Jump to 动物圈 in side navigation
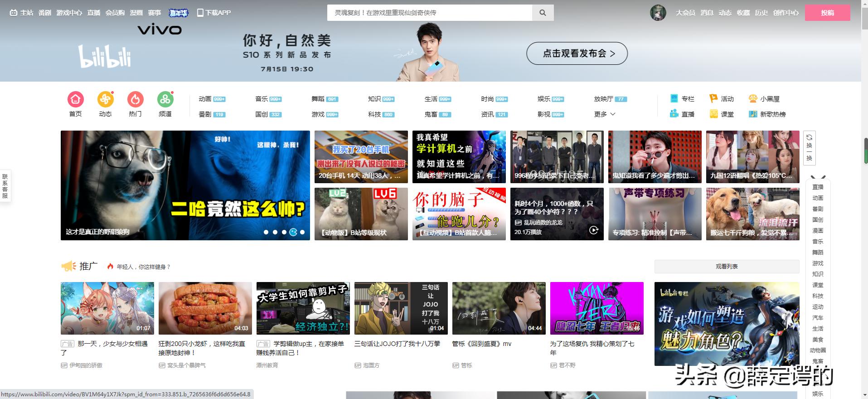The image size is (868, 399). (x=818, y=350)
